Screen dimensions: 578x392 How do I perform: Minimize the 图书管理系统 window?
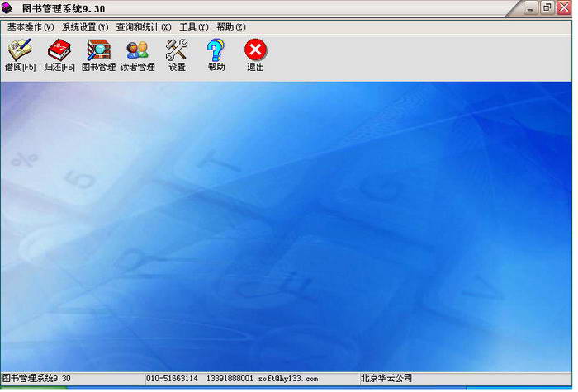530,8
